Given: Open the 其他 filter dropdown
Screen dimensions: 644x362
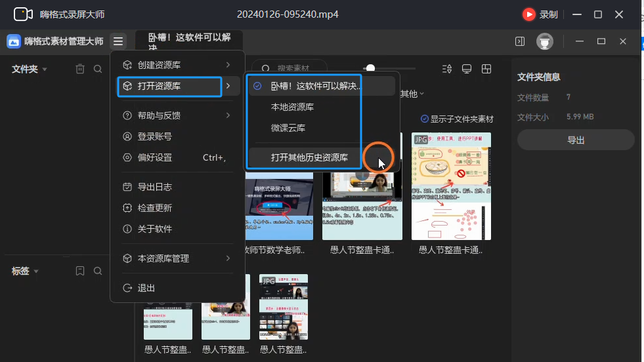Looking at the screenshot, I should (x=412, y=94).
